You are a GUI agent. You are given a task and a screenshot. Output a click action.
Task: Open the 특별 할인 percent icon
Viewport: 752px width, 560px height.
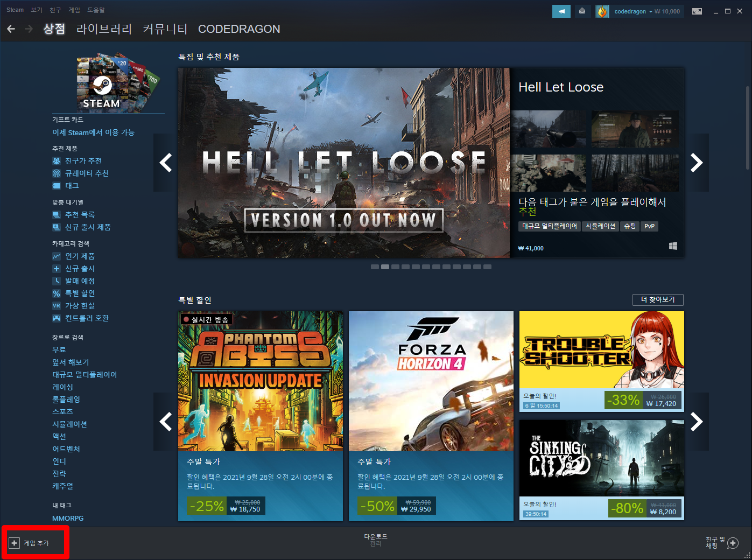[57, 293]
